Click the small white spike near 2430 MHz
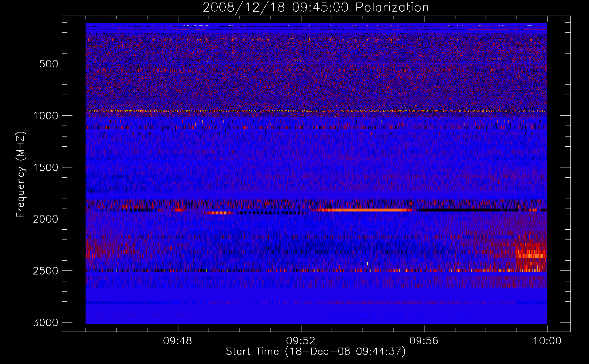This screenshot has height=364, width=589. (367, 263)
